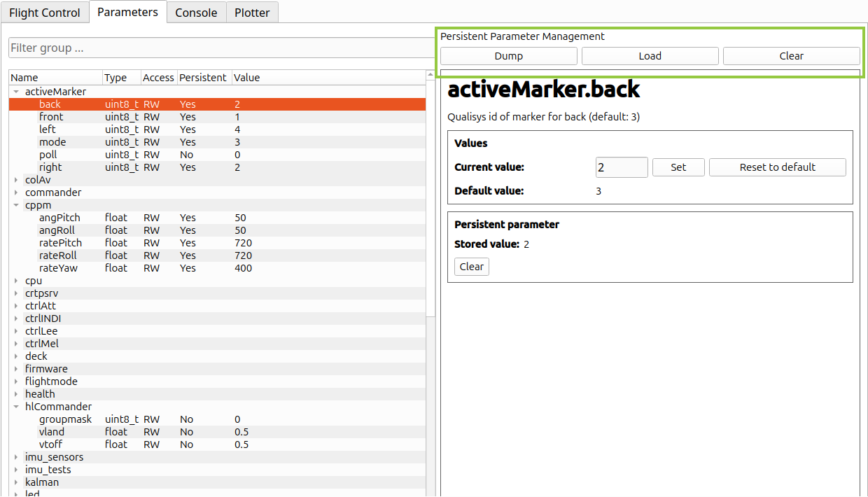
Task: Expand the ctrlLee group
Action: pyautogui.click(x=16, y=331)
